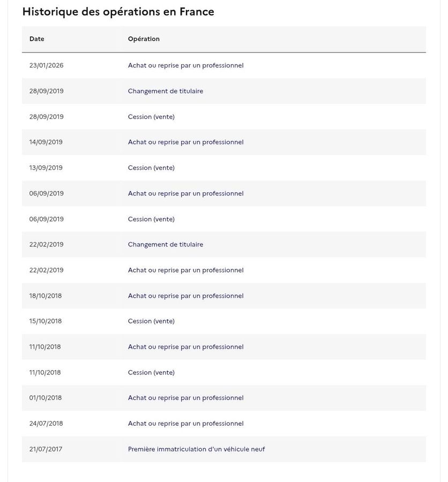Image resolution: width=448 pixels, height=482 pixels.
Task: Click the 21/07/2017 date cell
Action: (46, 449)
